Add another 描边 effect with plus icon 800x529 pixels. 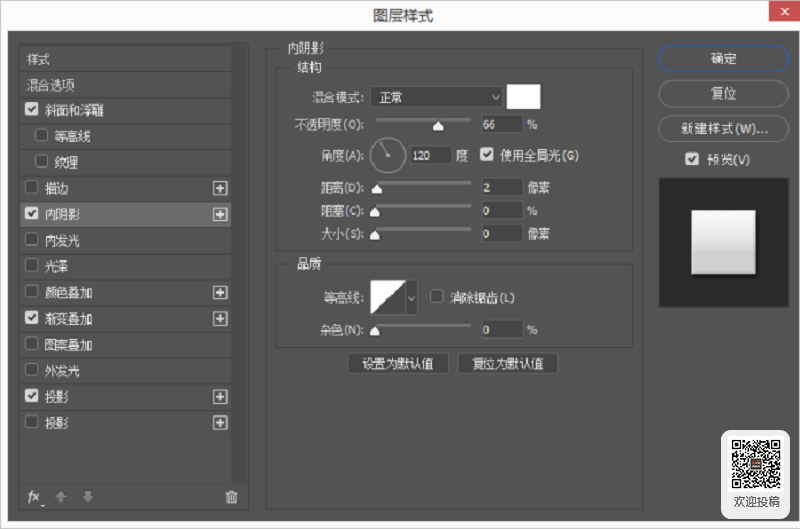tap(220, 188)
